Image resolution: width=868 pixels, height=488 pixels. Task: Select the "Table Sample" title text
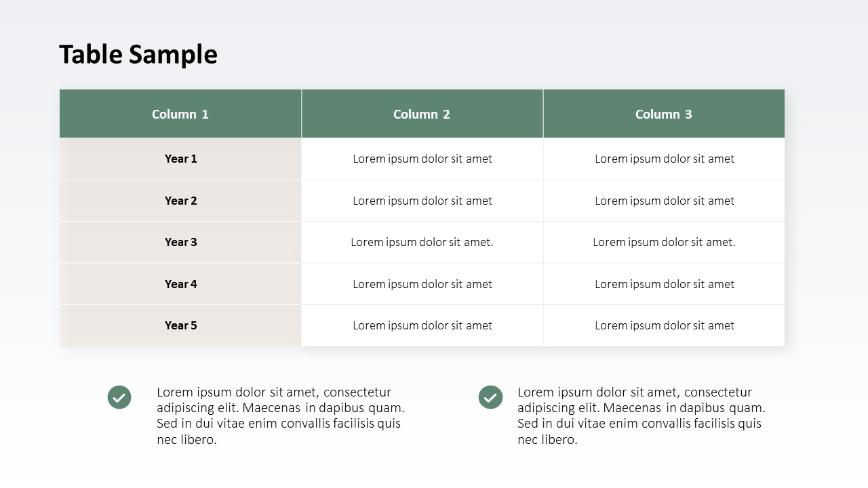pyautogui.click(x=138, y=54)
